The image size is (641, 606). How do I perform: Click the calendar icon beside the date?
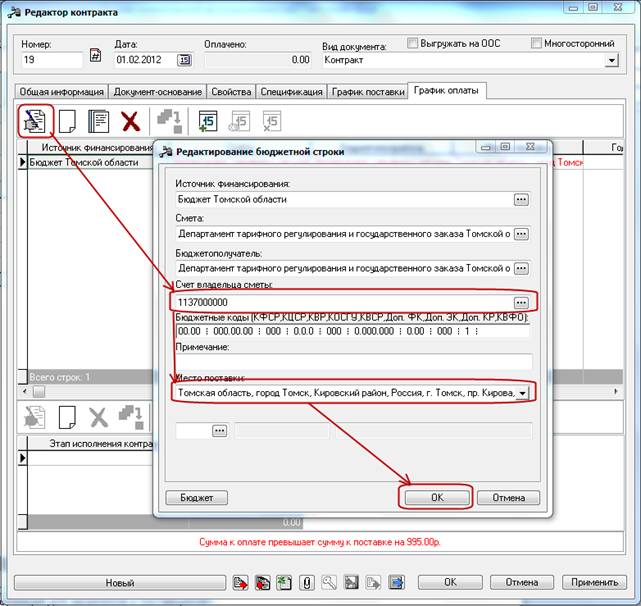[184, 60]
